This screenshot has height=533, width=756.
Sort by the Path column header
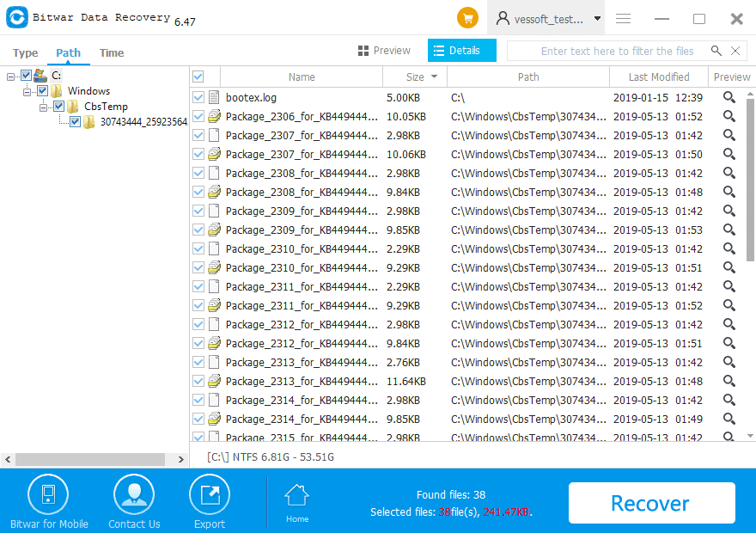click(x=528, y=77)
